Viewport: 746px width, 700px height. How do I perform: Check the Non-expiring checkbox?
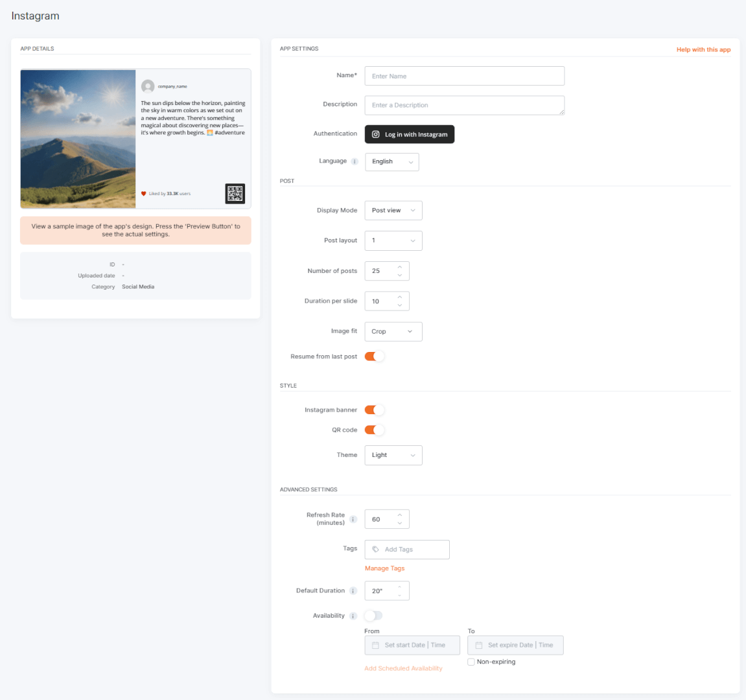coord(471,661)
